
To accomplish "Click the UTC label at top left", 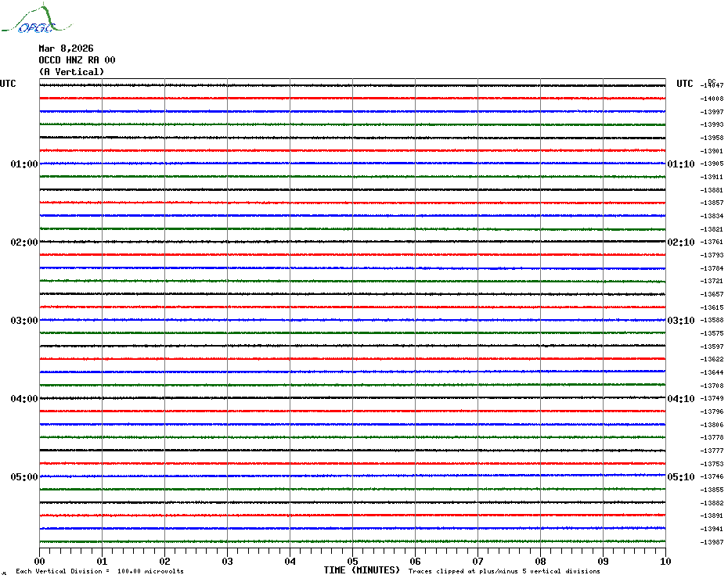I will pos(8,84).
